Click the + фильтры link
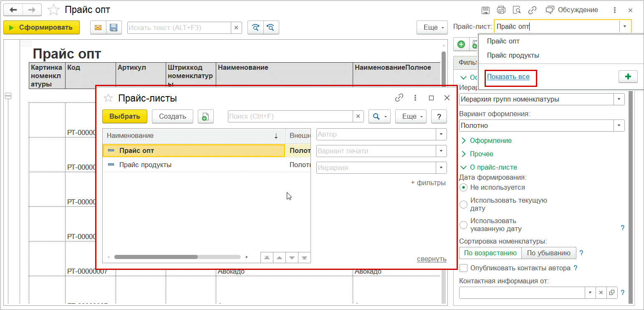The image size is (644, 310). tap(428, 183)
